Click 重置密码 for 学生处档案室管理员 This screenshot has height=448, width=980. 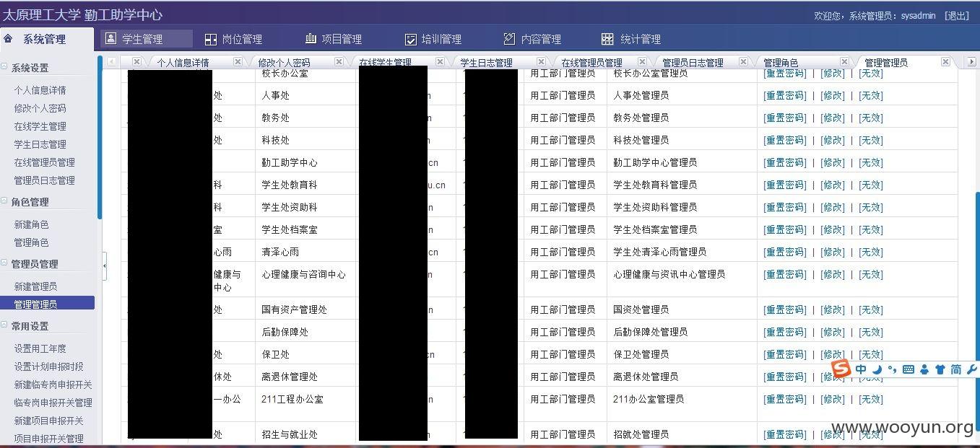click(785, 229)
